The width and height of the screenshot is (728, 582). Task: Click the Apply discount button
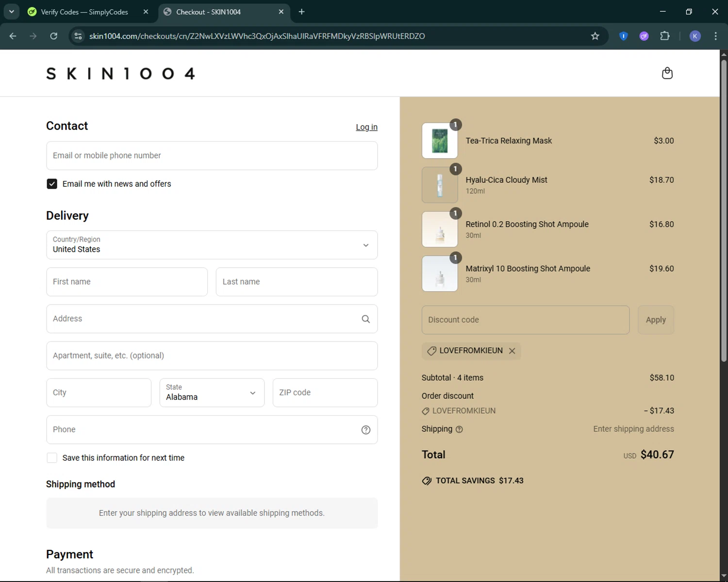pyautogui.click(x=656, y=320)
